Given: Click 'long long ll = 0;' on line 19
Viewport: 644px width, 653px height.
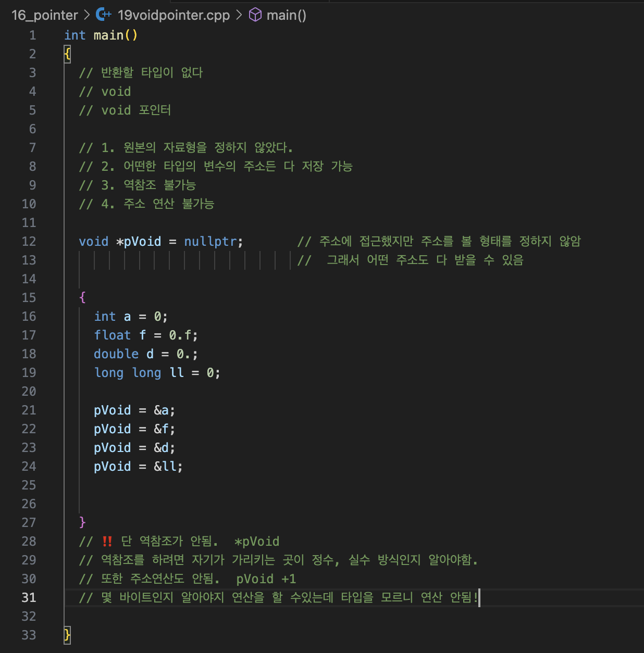Looking at the screenshot, I should click(x=157, y=373).
